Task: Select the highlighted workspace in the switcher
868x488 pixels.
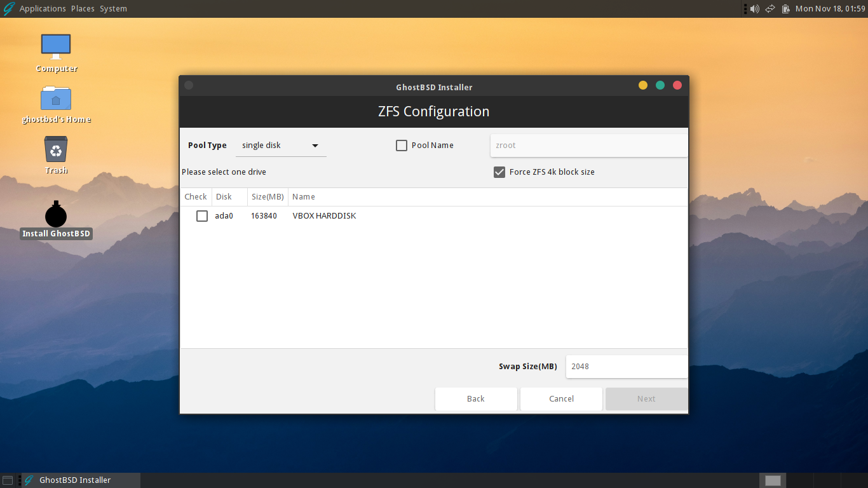Action: [773, 480]
